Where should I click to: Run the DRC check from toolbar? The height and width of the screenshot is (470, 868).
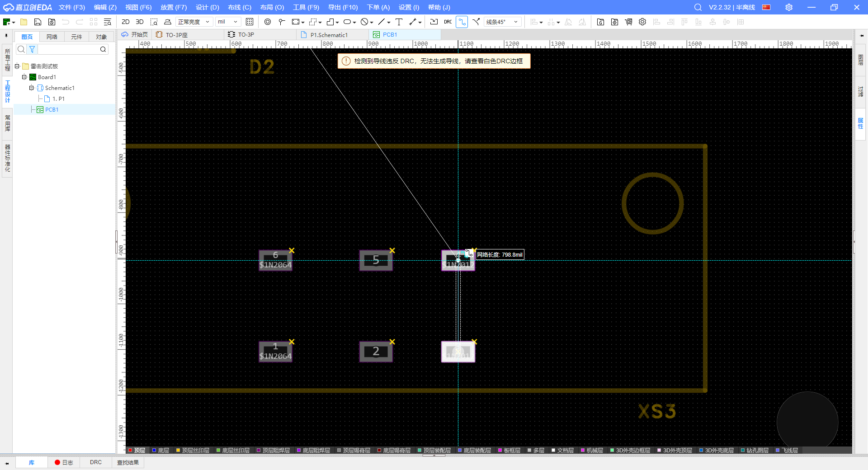pos(448,22)
